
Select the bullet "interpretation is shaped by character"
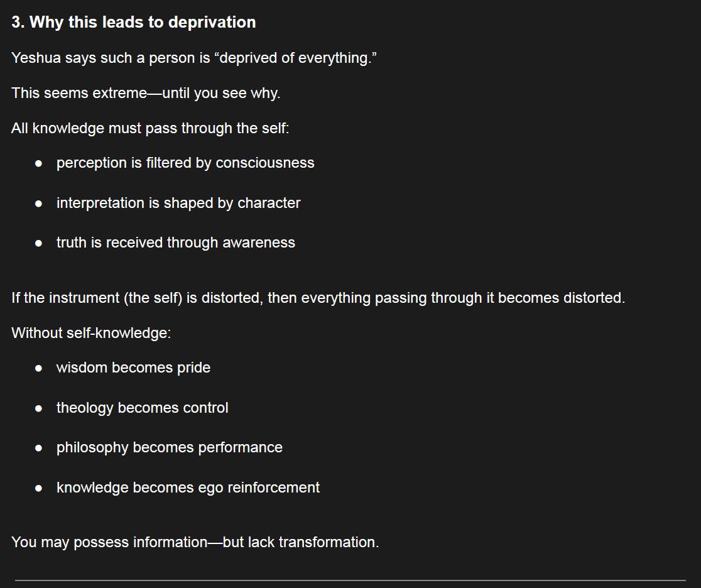[x=178, y=203]
